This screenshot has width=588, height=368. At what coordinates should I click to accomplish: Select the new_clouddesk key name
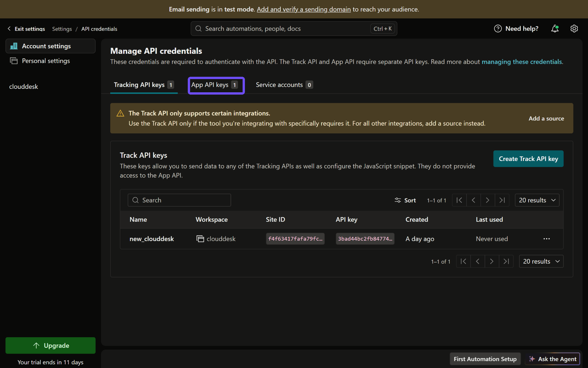coord(152,239)
